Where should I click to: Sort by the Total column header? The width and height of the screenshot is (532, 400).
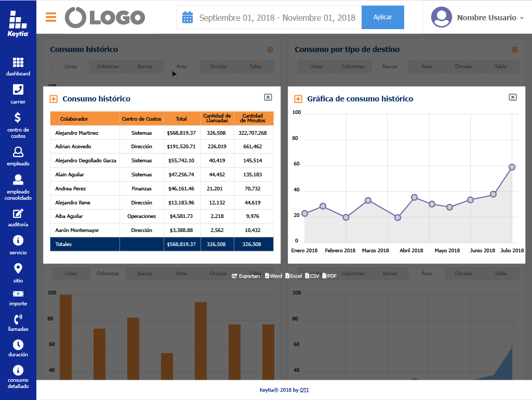point(181,119)
